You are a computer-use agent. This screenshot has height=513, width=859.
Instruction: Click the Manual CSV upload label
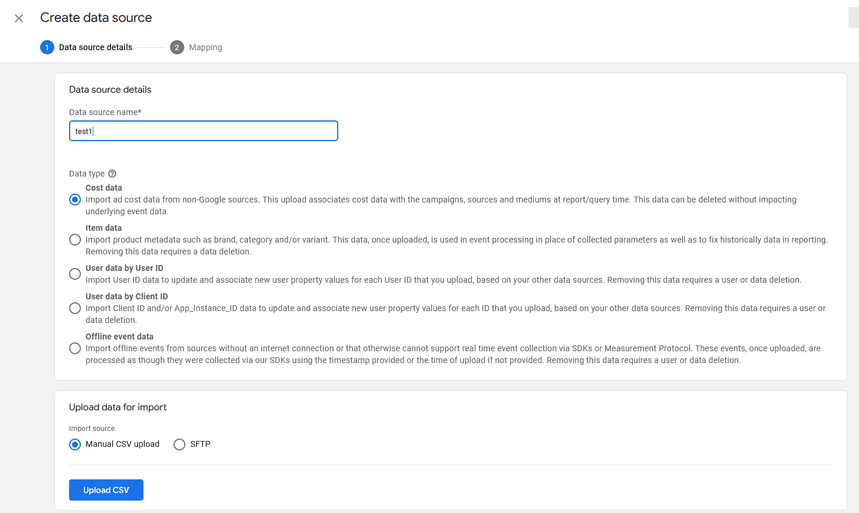click(x=122, y=444)
